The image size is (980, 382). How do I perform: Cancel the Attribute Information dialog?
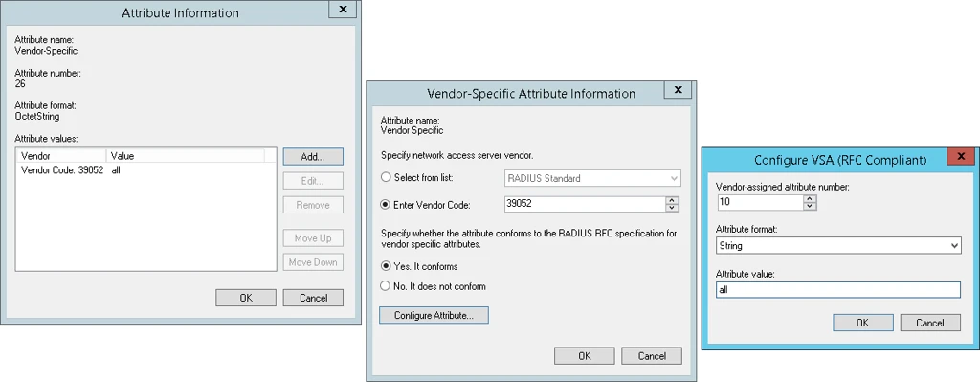[x=313, y=298]
